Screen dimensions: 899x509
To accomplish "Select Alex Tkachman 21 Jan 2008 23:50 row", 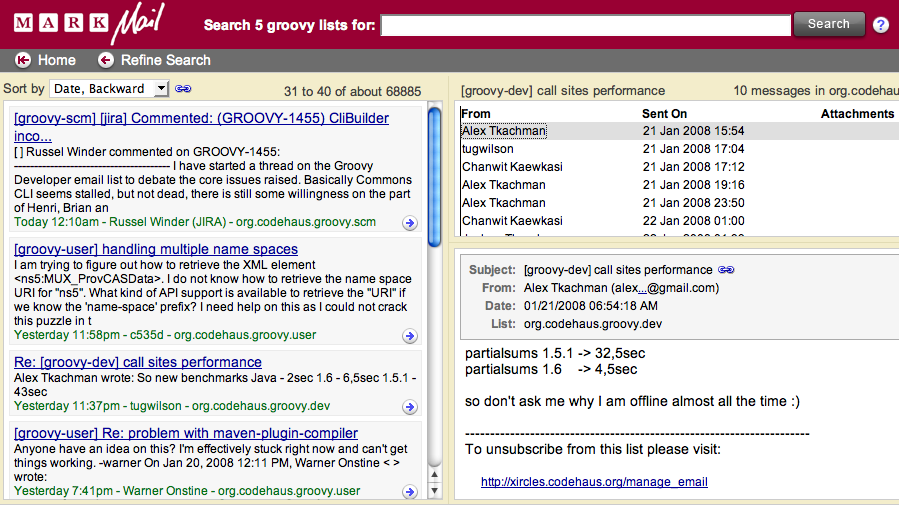I will [x=679, y=203].
